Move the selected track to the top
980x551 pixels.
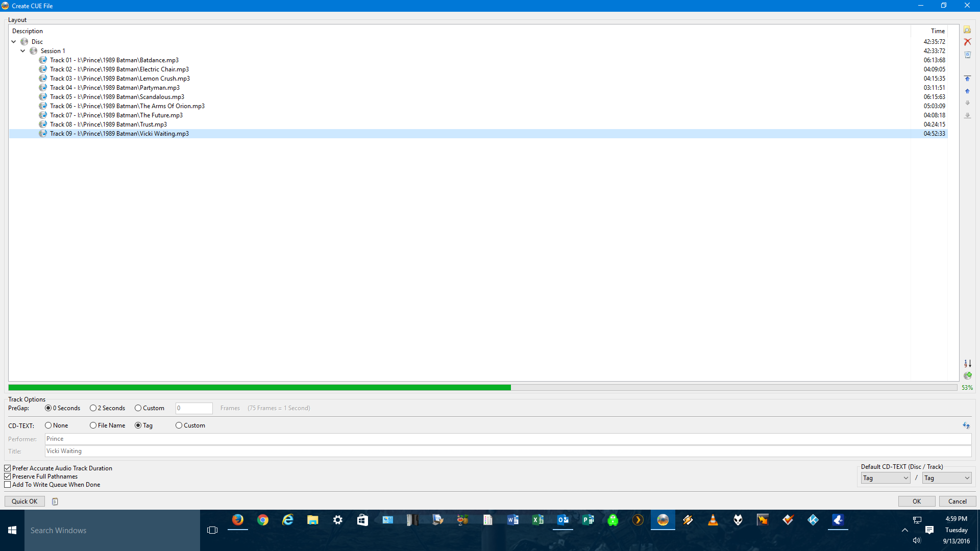[968, 78]
